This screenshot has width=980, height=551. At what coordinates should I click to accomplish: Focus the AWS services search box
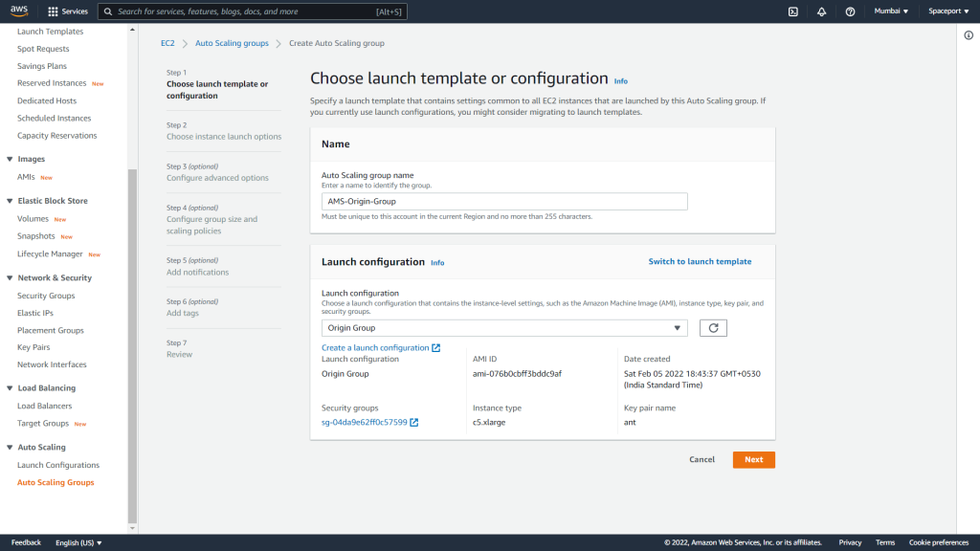pyautogui.click(x=253, y=11)
